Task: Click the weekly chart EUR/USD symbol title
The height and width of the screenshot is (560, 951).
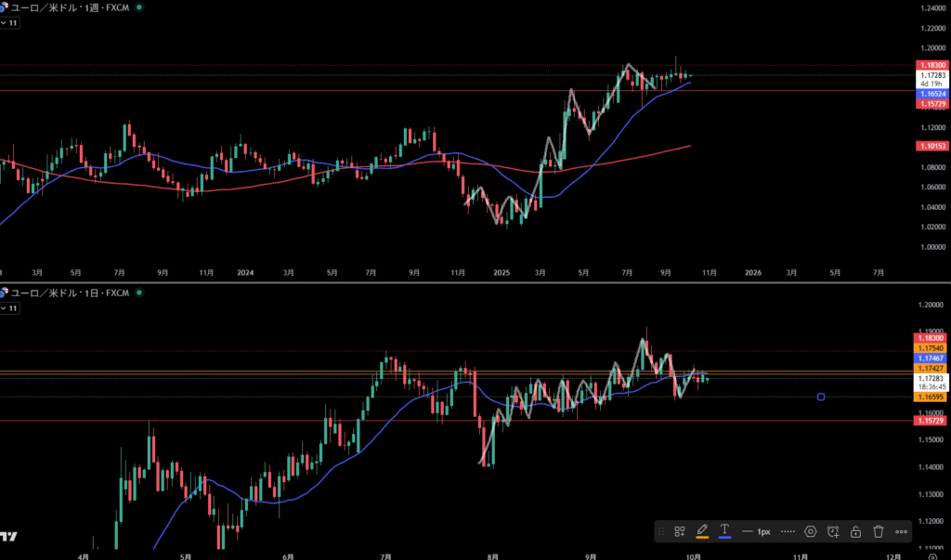Action: point(69,7)
